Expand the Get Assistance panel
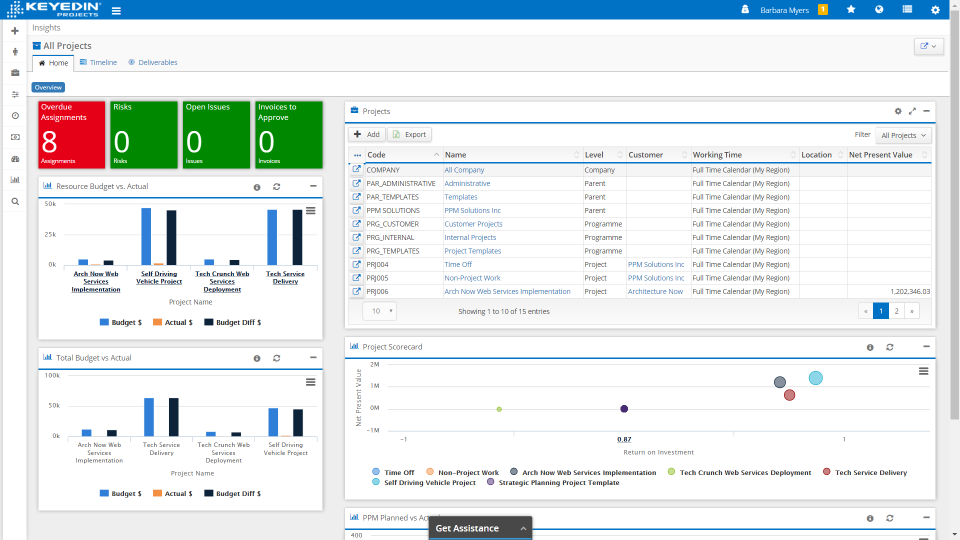 point(480,528)
